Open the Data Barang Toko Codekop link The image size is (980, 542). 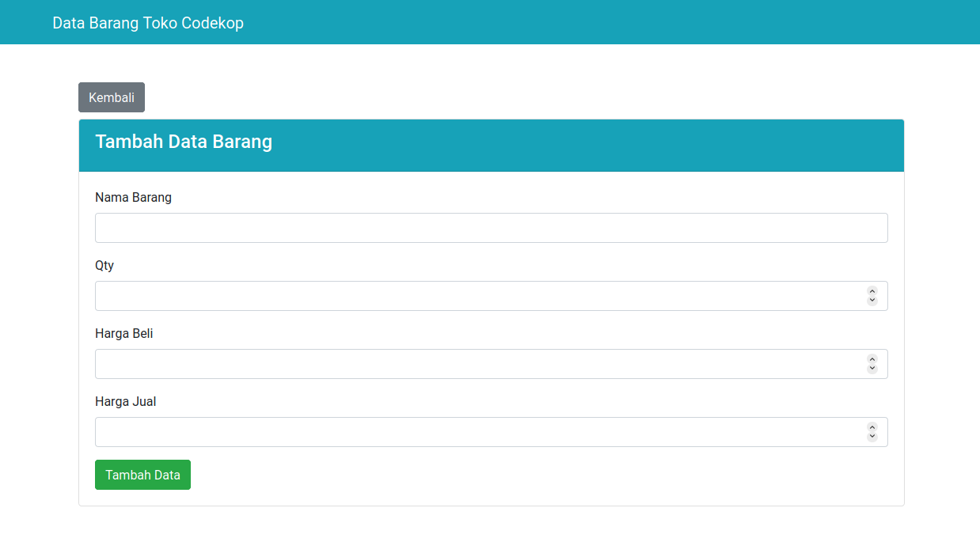pyautogui.click(x=148, y=23)
